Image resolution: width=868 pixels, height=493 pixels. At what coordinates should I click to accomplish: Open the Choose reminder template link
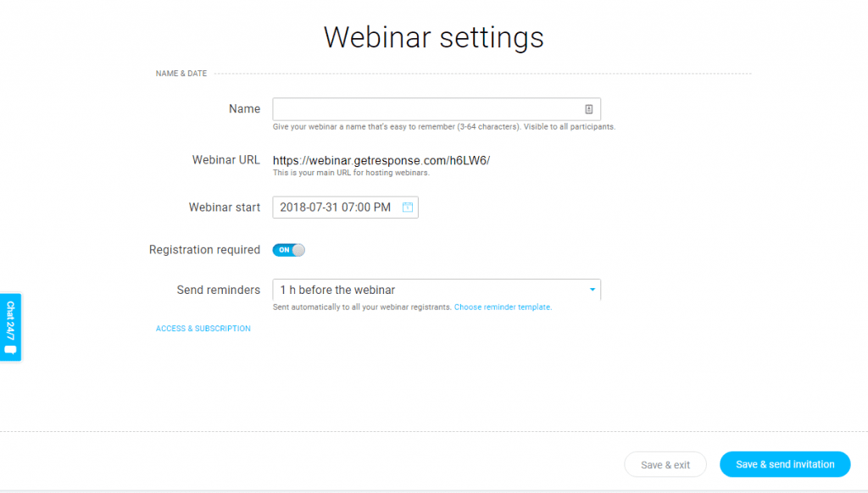click(x=503, y=307)
